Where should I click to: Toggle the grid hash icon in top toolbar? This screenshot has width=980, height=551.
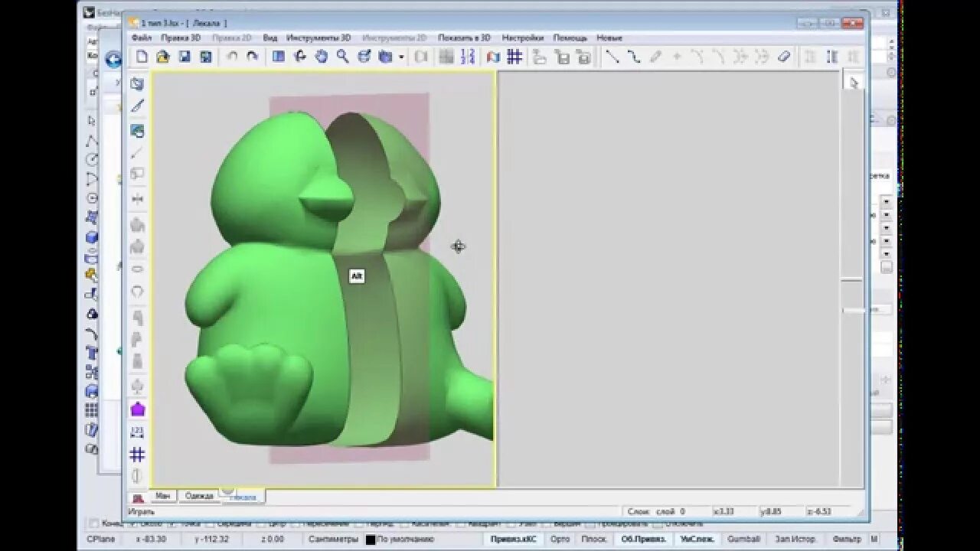(514, 57)
